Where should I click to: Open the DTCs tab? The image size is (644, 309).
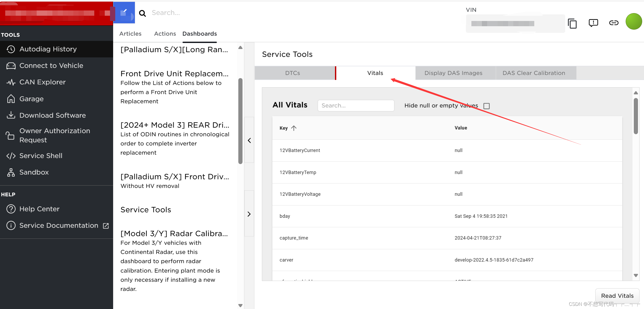pyautogui.click(x=292, y=73)
